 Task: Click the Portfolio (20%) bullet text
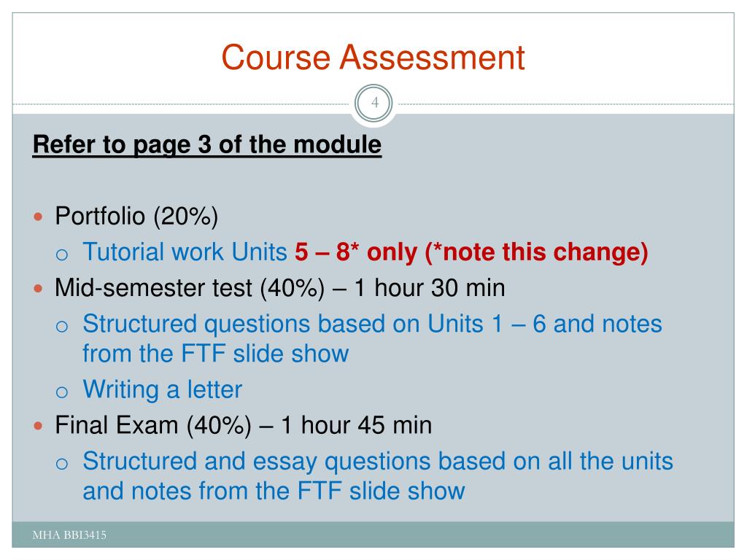(136, 216)
